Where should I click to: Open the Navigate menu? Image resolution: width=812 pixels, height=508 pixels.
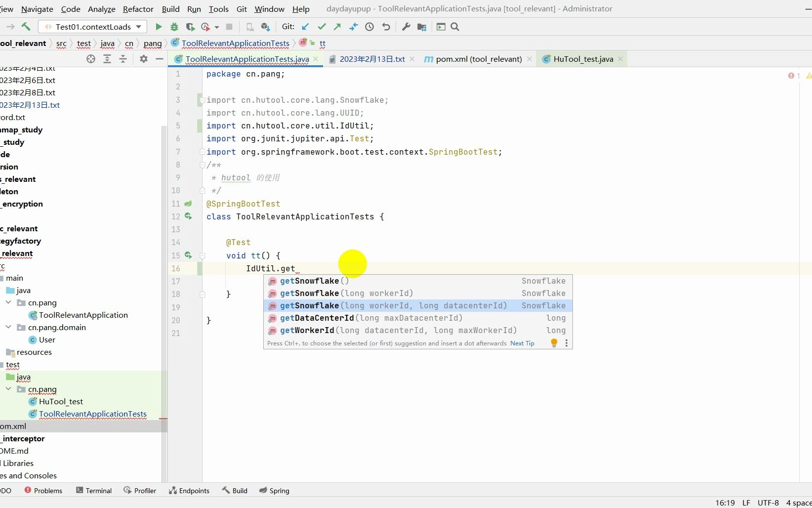tap(37, 9)
